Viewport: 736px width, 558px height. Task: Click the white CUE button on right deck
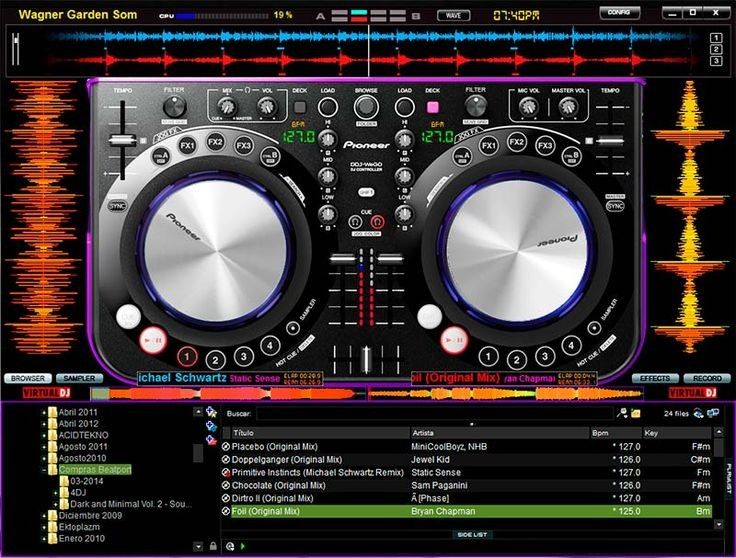point(429,317)
